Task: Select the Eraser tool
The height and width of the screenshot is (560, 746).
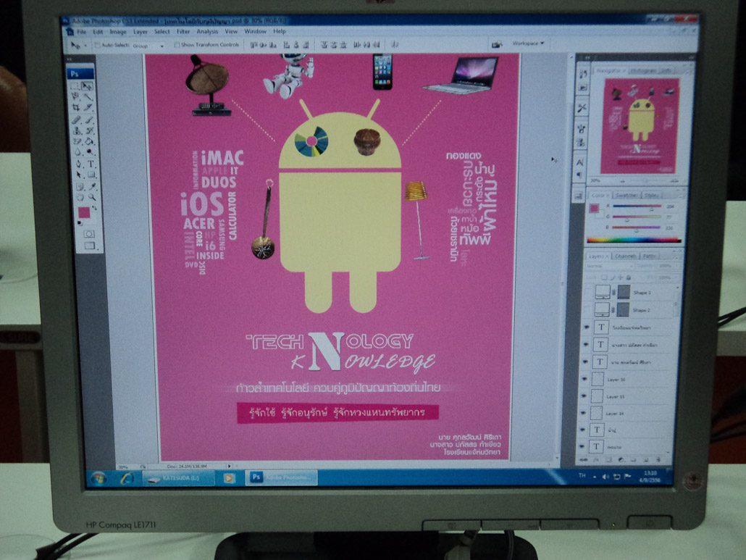Action: point(77,141)
